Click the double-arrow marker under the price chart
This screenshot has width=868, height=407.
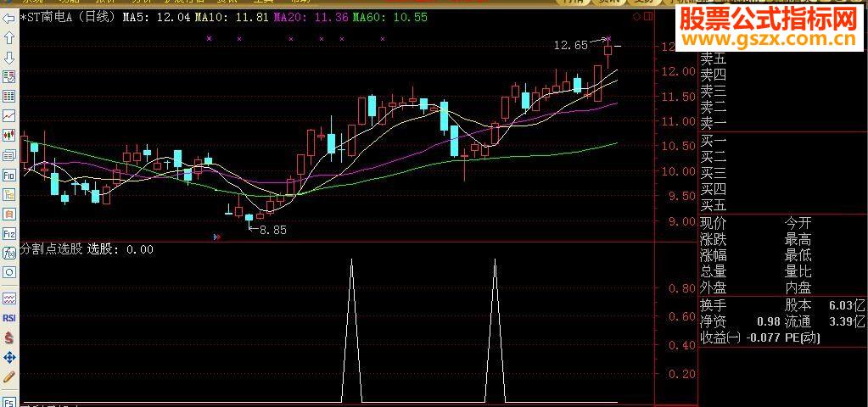click(x=216, y=237)
